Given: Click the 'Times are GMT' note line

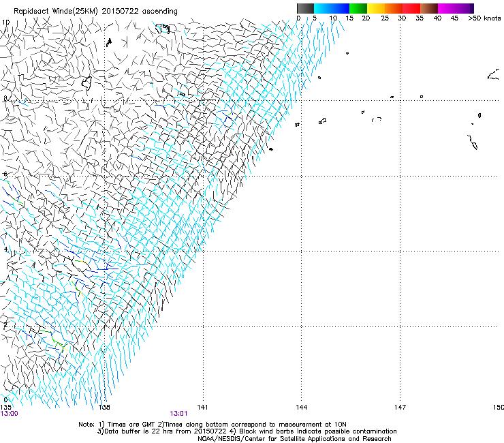Looking at the screenshot, I should (212, 425).
